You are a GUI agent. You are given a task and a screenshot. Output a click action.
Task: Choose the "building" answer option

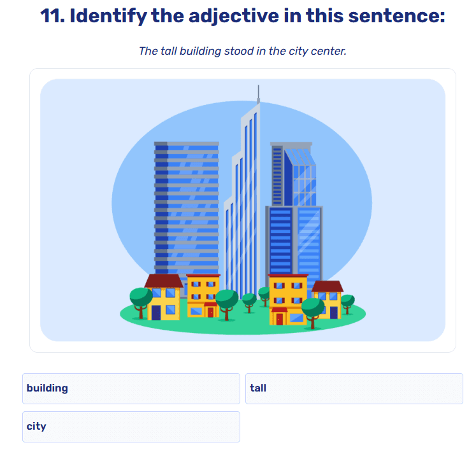point(131,388)
